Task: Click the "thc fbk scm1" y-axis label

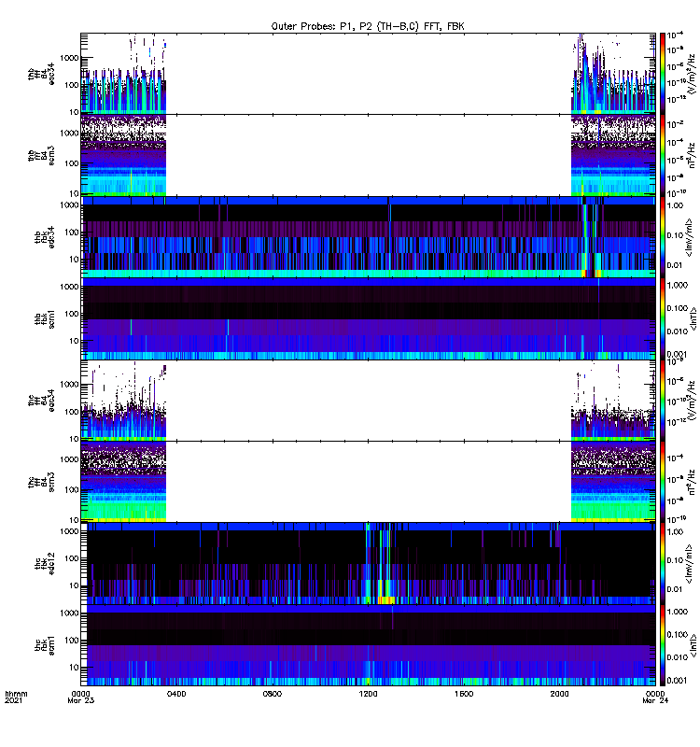Action: click(45, 645)
